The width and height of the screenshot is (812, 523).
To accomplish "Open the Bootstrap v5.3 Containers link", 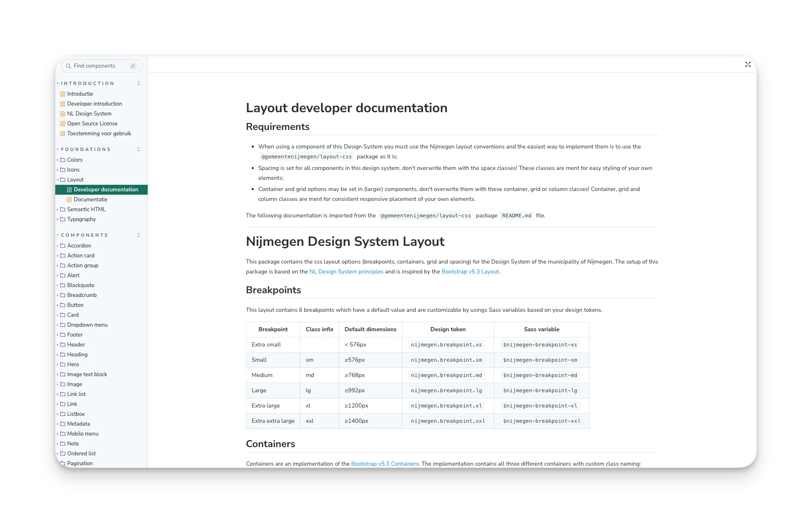I will pos(385,464).
